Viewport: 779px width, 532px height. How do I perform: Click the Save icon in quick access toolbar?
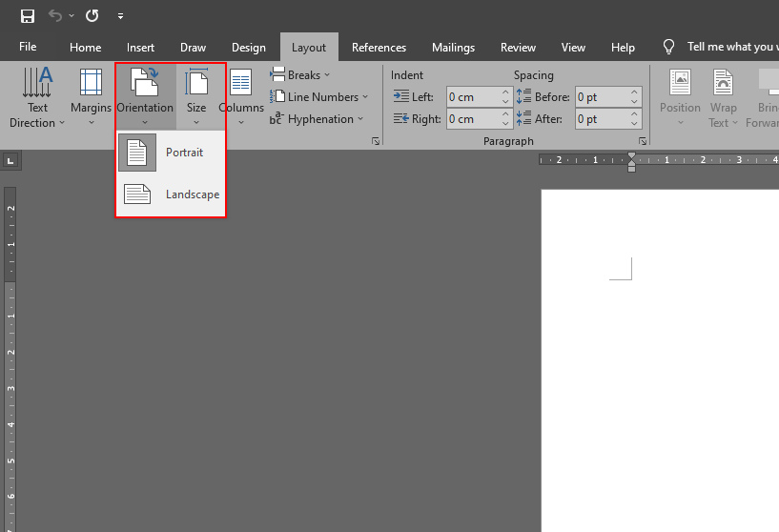tap(28, 16)
